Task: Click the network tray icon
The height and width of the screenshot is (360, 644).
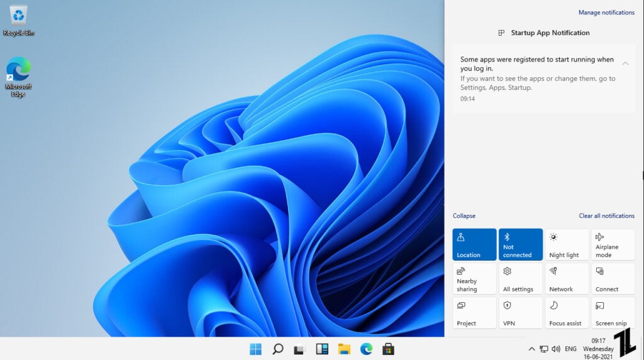Action: pos(544,349)
